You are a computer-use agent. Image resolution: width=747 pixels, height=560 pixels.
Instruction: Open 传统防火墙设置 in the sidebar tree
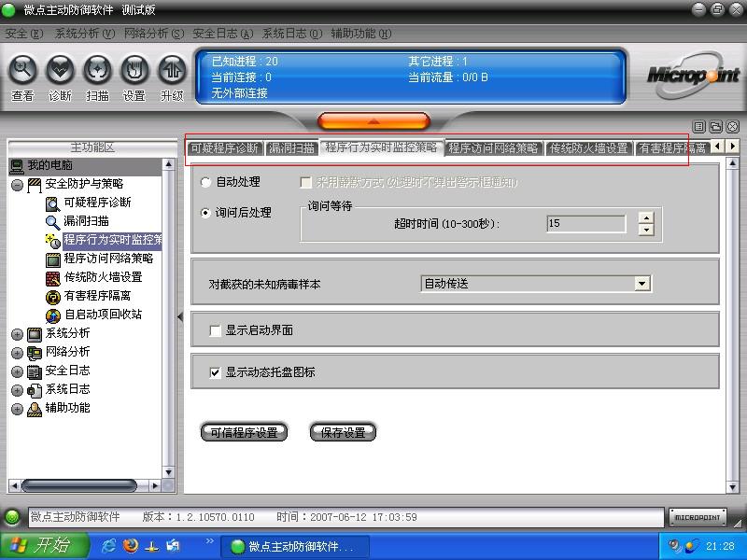(103, 276)
